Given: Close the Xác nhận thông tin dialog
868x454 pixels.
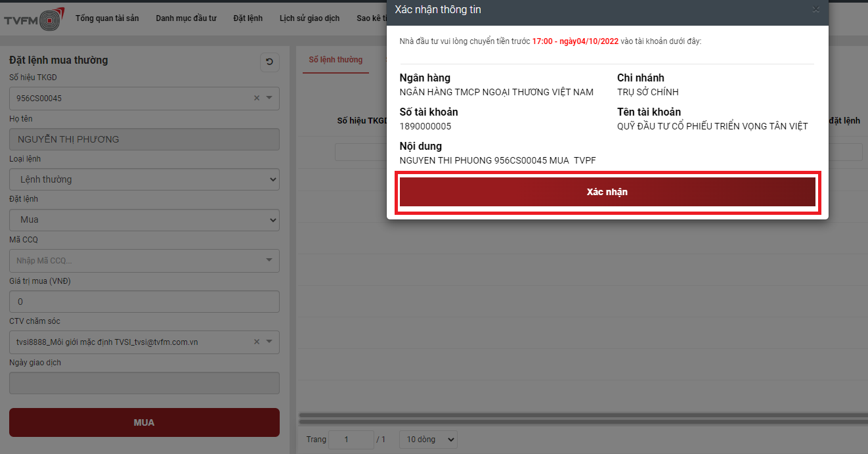Looking at the screenshot, I should pyautogui.click(x=815, y=10).
